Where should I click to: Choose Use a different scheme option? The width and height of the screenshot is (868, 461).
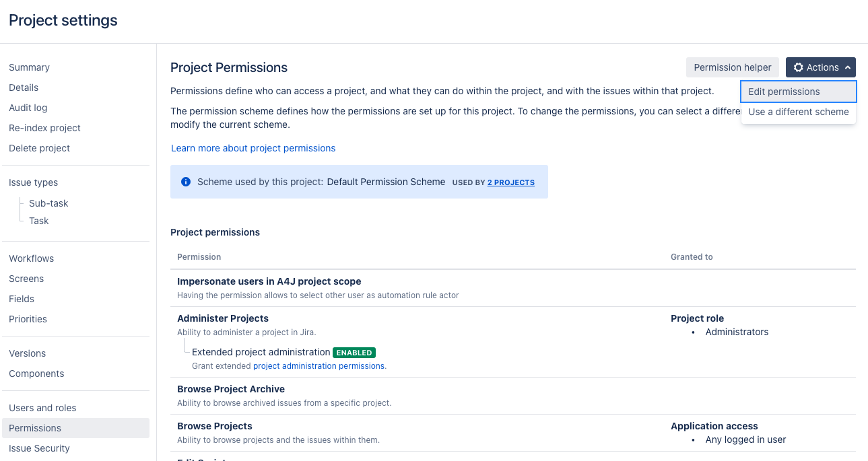798,112
